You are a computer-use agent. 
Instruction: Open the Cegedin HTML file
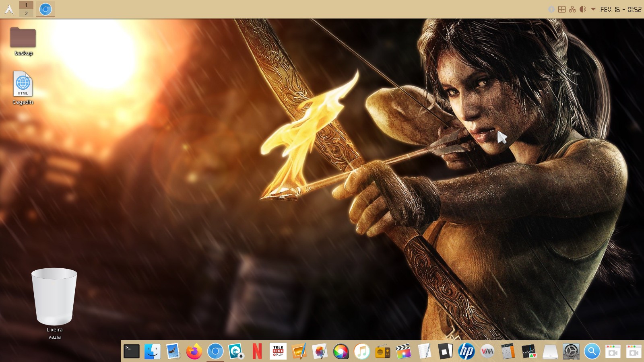point(23,88)
